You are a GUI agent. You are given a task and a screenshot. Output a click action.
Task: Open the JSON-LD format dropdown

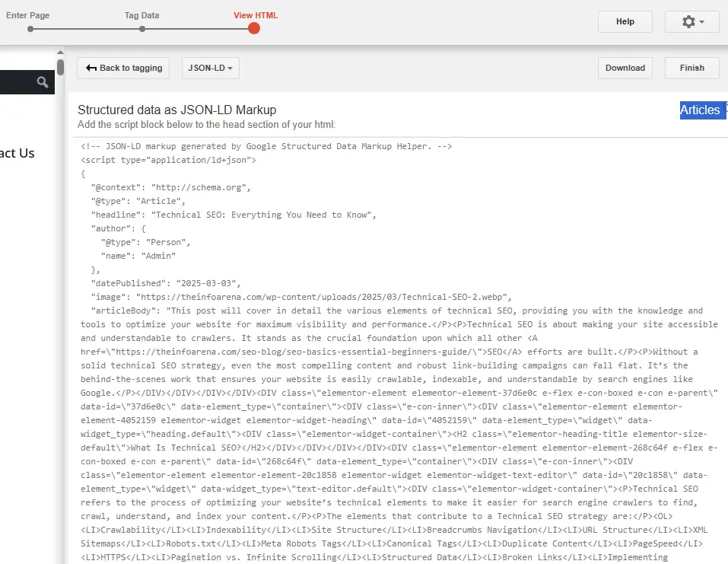tap(210, 69)
